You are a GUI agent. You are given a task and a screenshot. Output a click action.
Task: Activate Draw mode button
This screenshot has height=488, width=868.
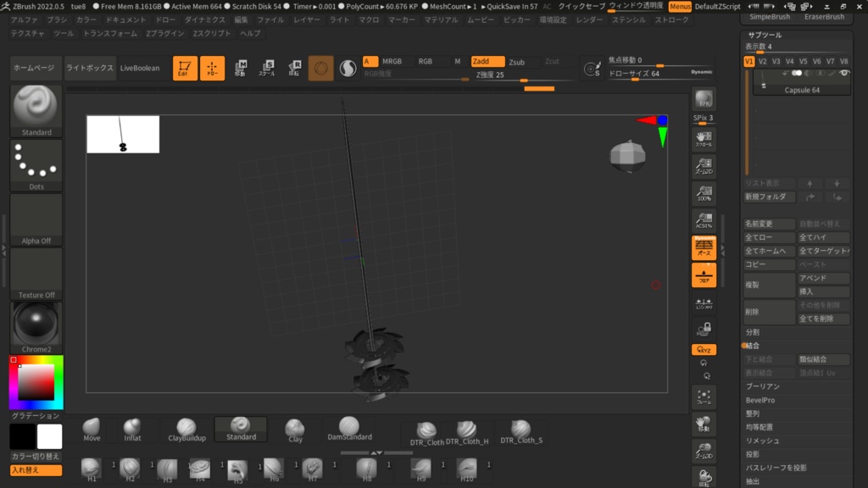click(212, 68)
